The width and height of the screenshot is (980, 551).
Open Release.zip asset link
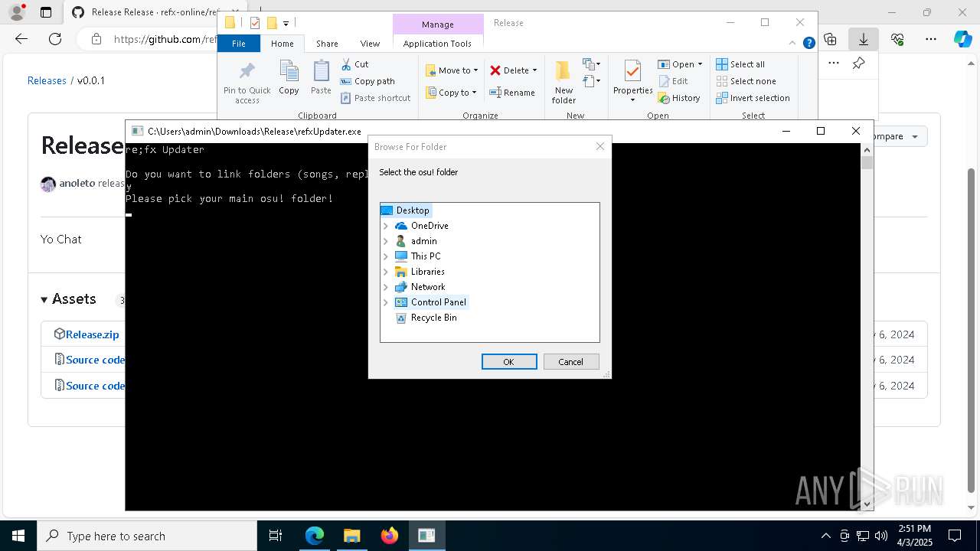pyautogui.click(x=92, y=334)
